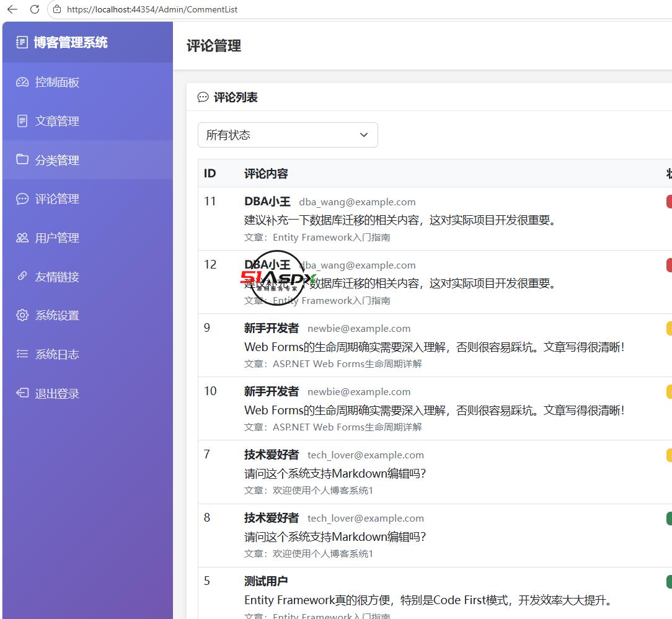Select the 分类管理 folder icon

[22, 159]
